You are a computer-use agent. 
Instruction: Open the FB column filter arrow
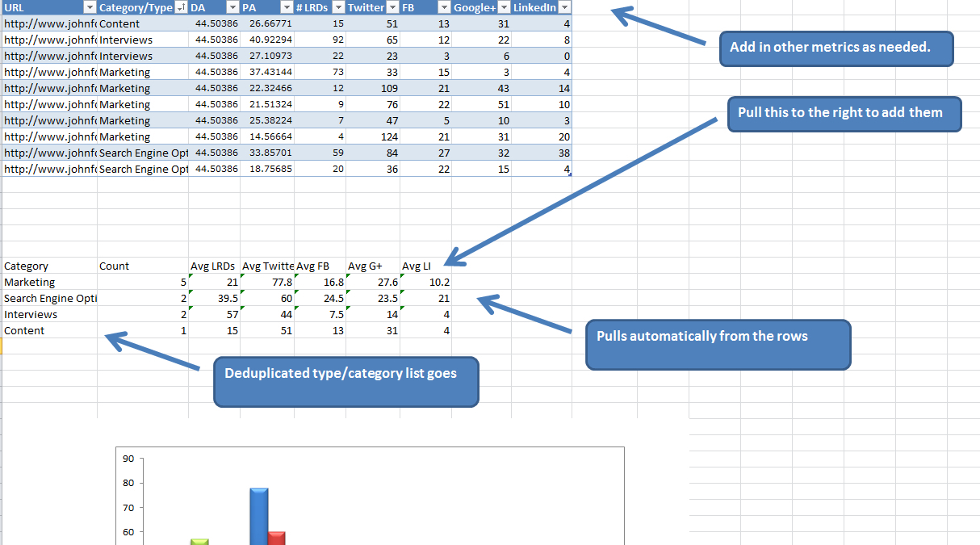pos(443,7)
